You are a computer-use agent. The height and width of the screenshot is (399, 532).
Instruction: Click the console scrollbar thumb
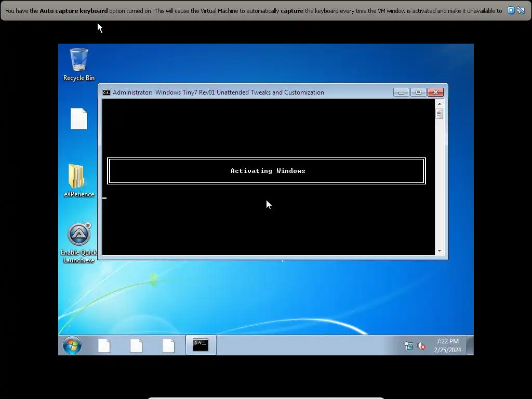coord(440,114)
